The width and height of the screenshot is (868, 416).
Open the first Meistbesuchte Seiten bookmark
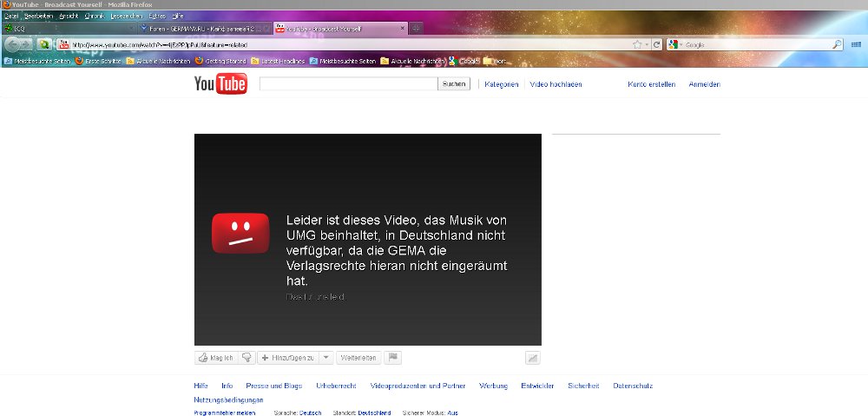(37, 61)
